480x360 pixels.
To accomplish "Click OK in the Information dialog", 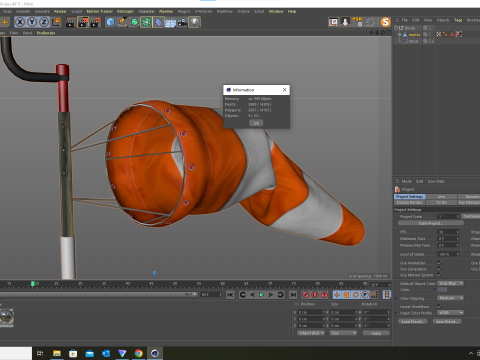I will [x=256, y=123].
